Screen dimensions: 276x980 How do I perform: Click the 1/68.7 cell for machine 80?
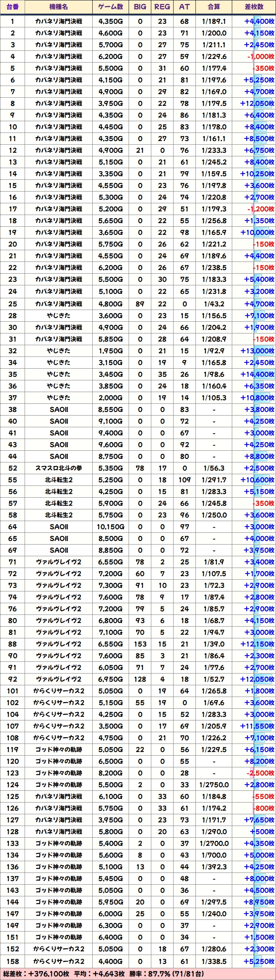tap(214, 620)
